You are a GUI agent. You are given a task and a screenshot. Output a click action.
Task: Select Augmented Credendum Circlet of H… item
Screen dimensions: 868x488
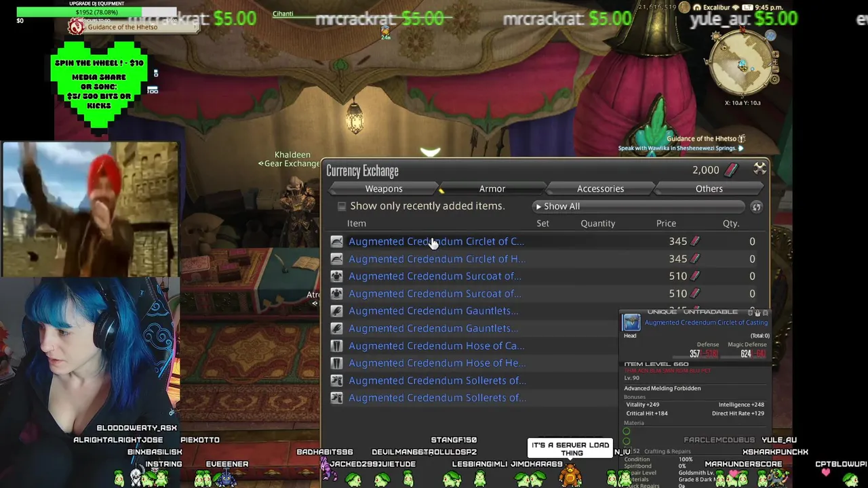pos(437,259)
